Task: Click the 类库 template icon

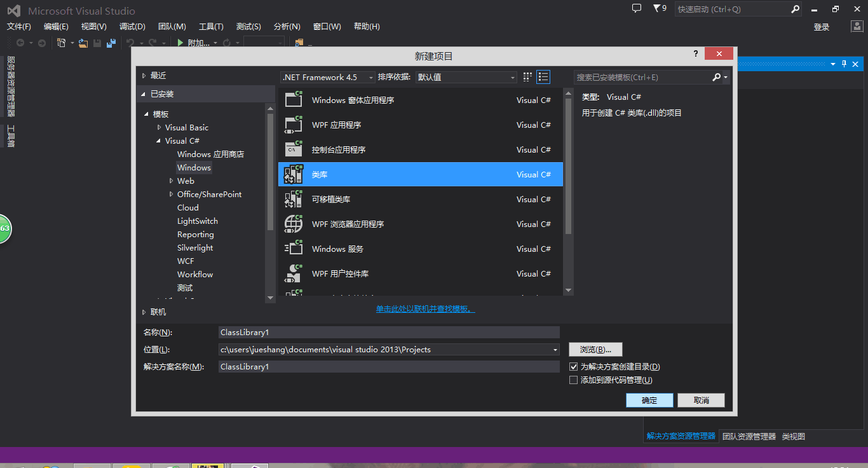Action: [x=294, y=174]
